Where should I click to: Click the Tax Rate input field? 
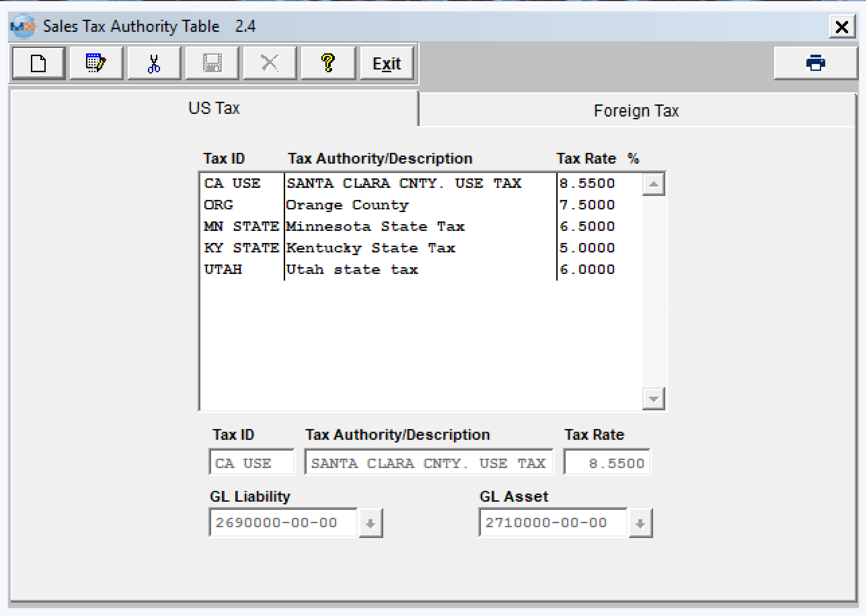(x=606, y=462)
